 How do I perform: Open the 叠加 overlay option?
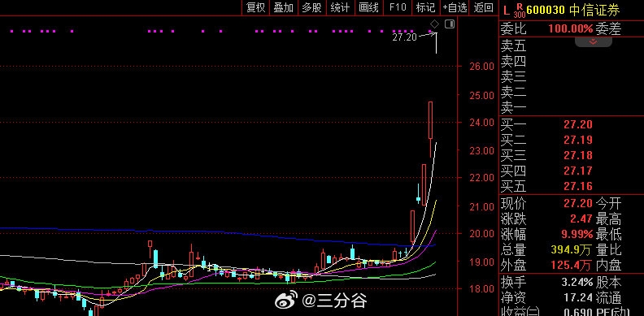click(x=284, y=7)
